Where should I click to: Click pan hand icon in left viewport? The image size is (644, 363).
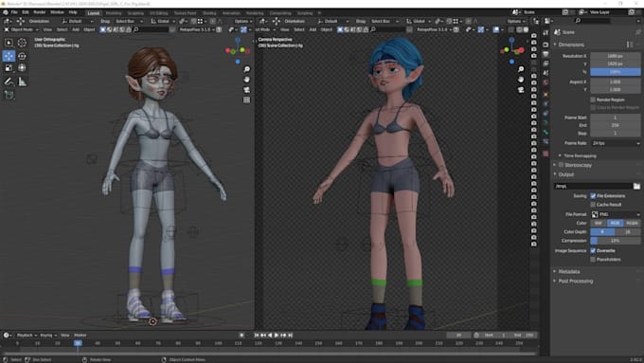(246, 80)
